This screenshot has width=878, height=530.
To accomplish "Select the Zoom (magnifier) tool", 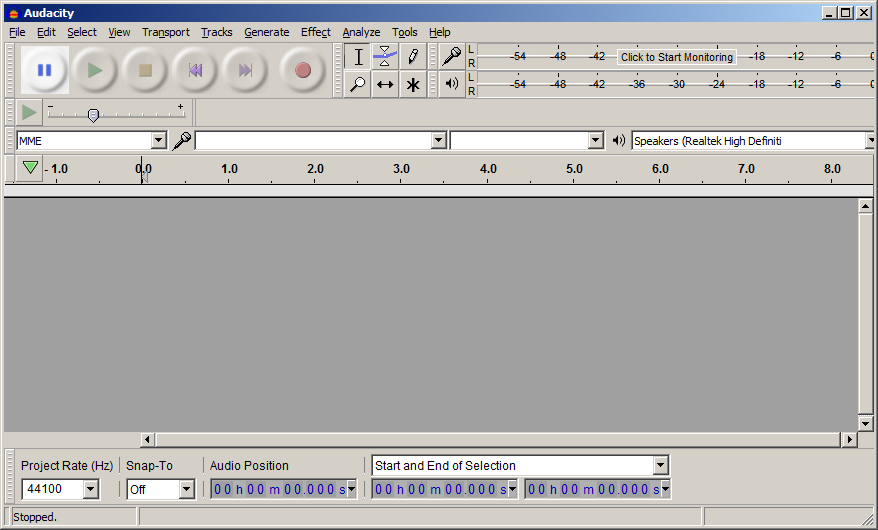I will tap(358, 85).
